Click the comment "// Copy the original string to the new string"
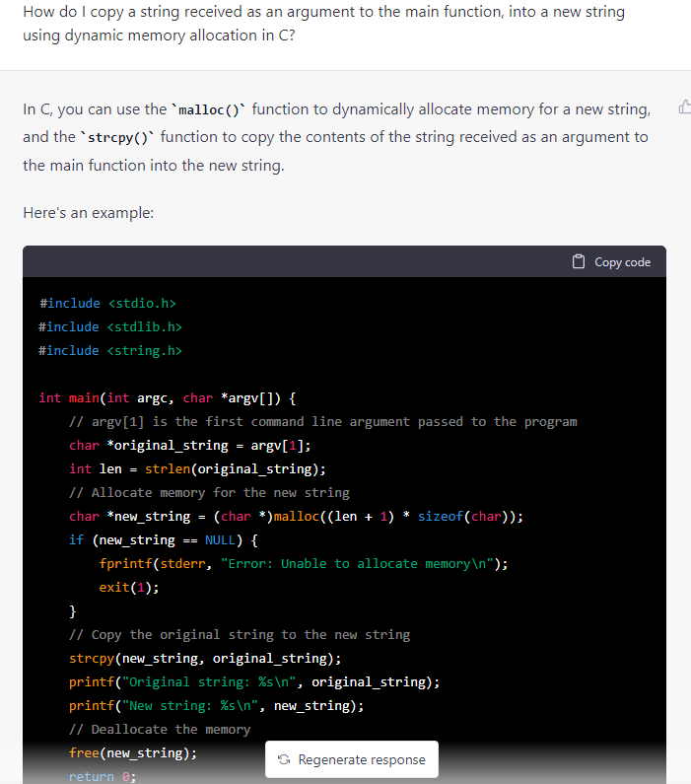Image resolution: width=691 pixels, height=784 pixels. pyautogui.click(x=240, y=635)
